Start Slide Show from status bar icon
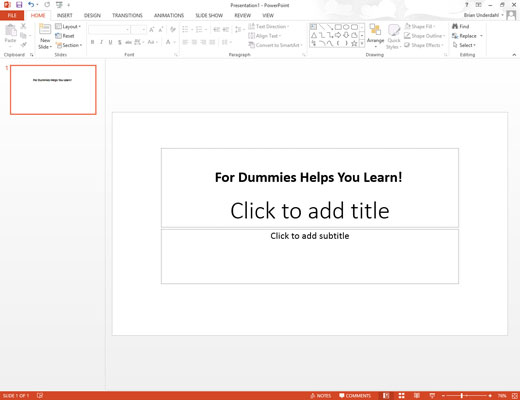The image size is (520, 400). [x=432, y=396]
